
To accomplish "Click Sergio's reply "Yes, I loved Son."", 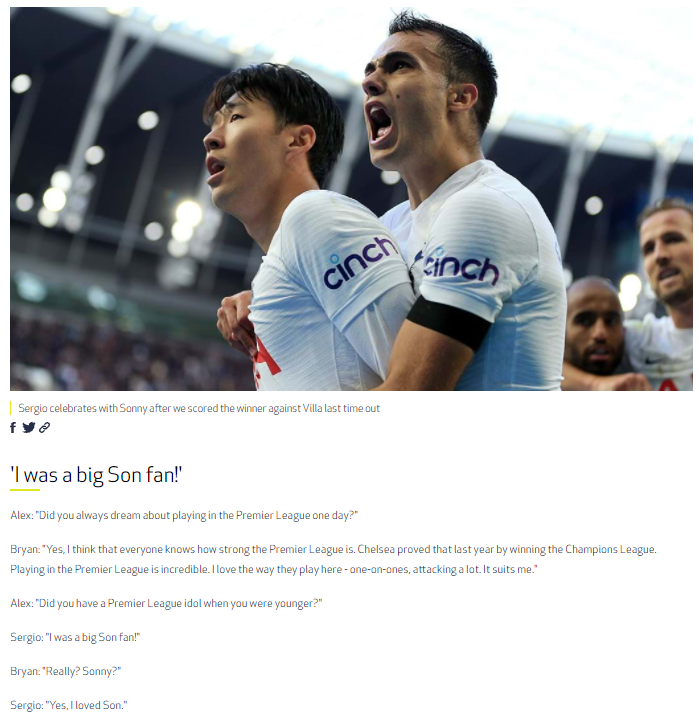I will pos(68,705).
